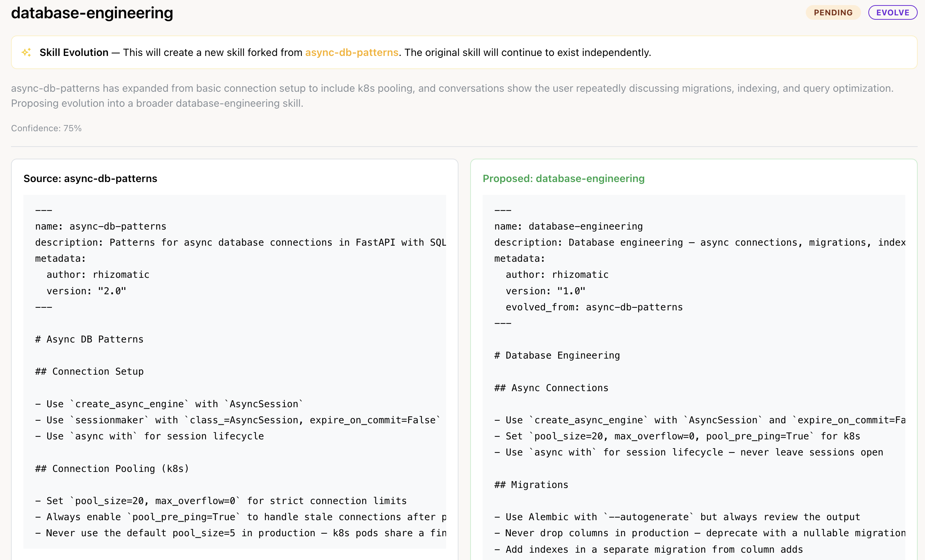
Task: Click 'Set pool_size=20, max_overflow=0 for strict' line
Action: 221,501
